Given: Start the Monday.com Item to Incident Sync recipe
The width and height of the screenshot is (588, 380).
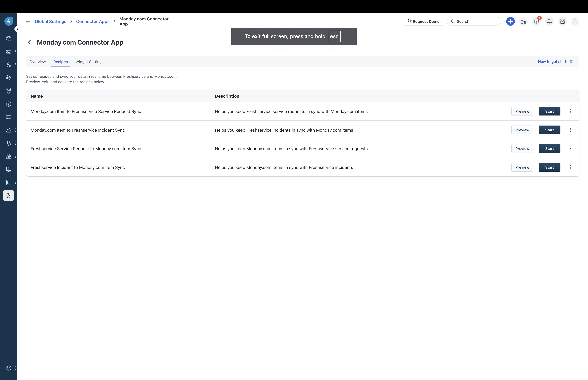Looking at the screenshot, I should point(549,130).
